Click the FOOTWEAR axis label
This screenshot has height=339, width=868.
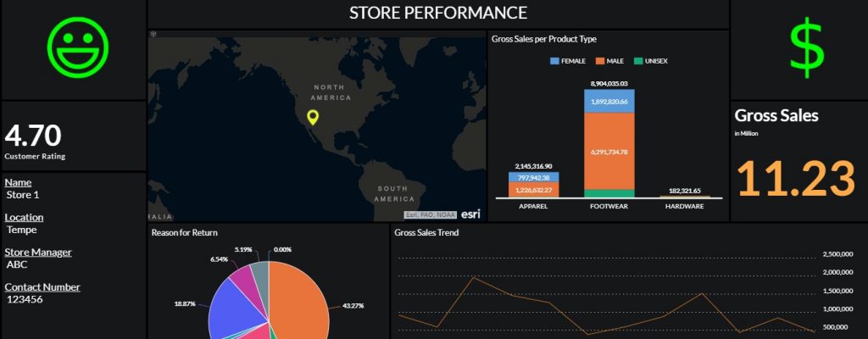point(609,206)
